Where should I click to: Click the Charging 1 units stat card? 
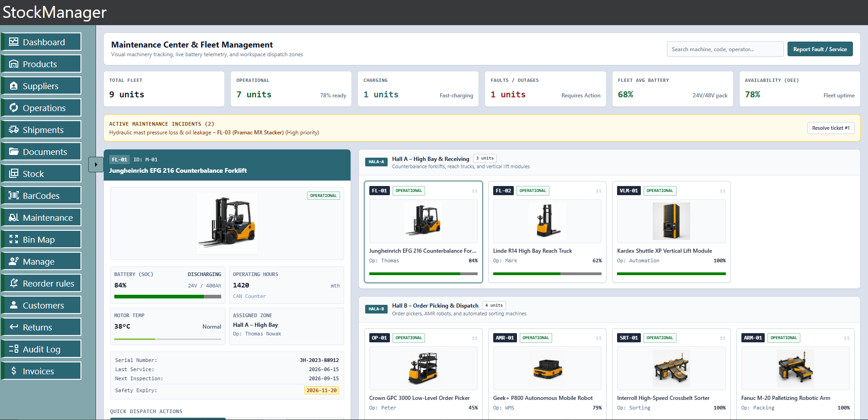coord(418,89)
